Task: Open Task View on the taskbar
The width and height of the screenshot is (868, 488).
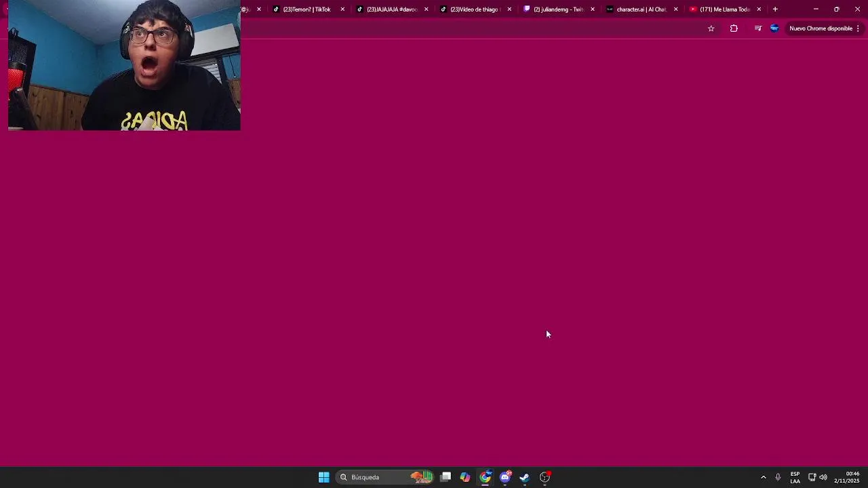Action: [446, 477]
